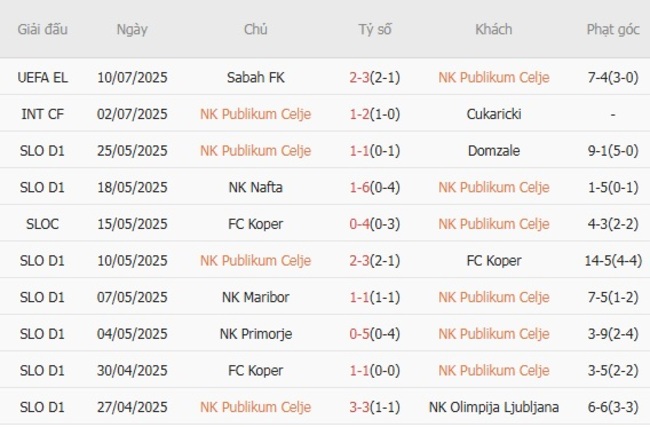
Task: Click the Sabah FK home team name
Action: tap(255, 77)
